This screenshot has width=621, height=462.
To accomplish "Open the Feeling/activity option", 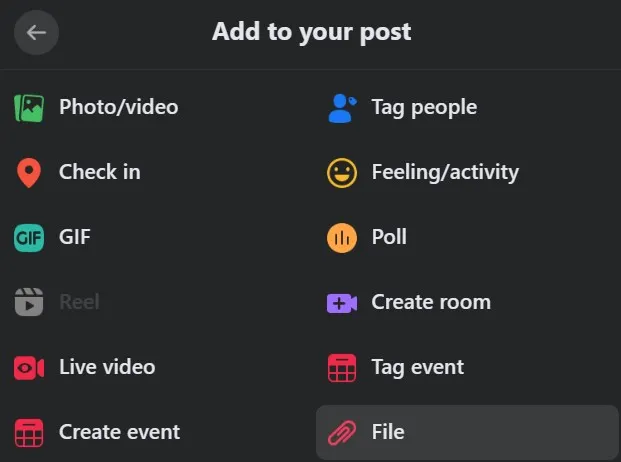I will [x=445, y=172].
